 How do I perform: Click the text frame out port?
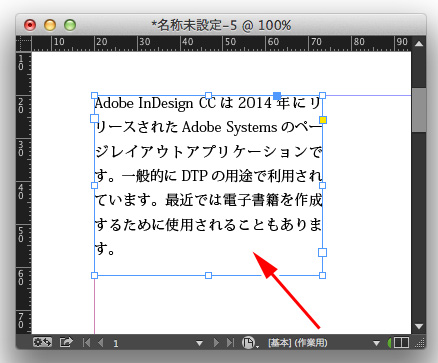pyautogui.click(x=322, y=252)
